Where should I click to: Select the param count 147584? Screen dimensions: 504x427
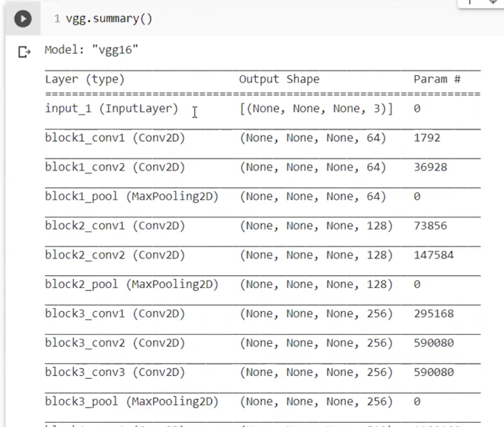433,255
